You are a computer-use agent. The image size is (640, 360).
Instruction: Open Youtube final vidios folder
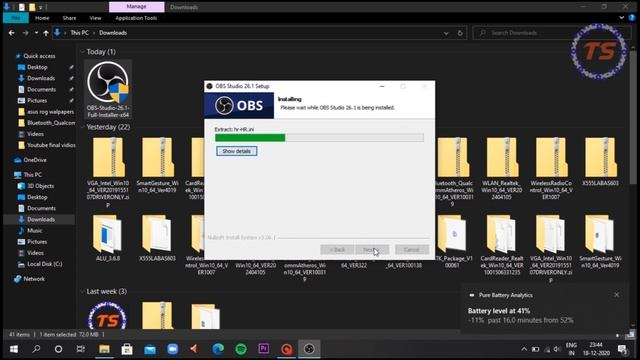(x=51, y=145)
